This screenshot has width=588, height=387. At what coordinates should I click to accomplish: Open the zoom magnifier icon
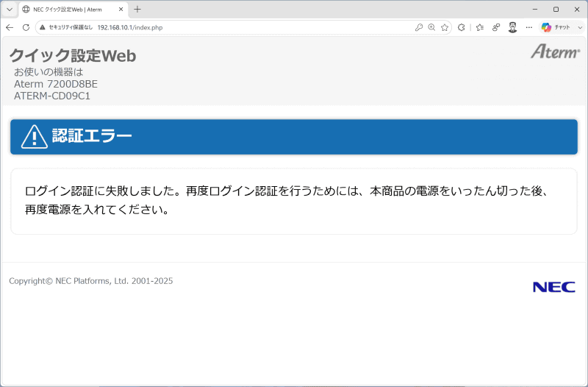click(431, 27)
